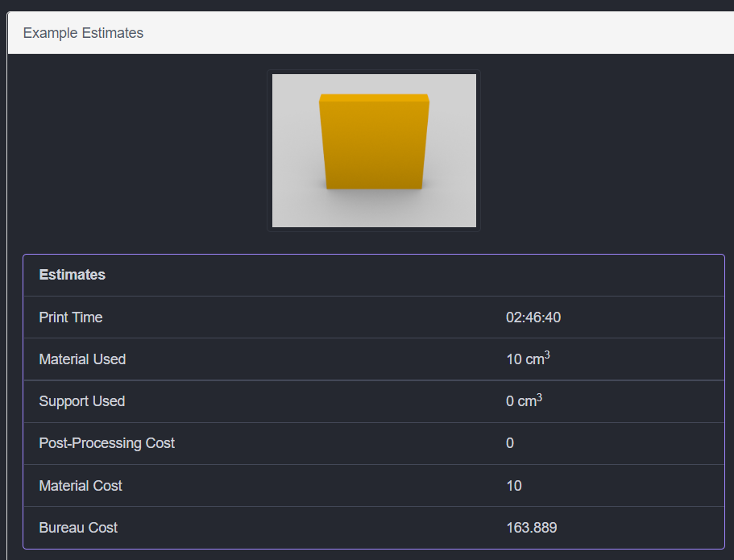Click the top edge of the orange block
The image size is (734, 560).
(x=374, y=97)
